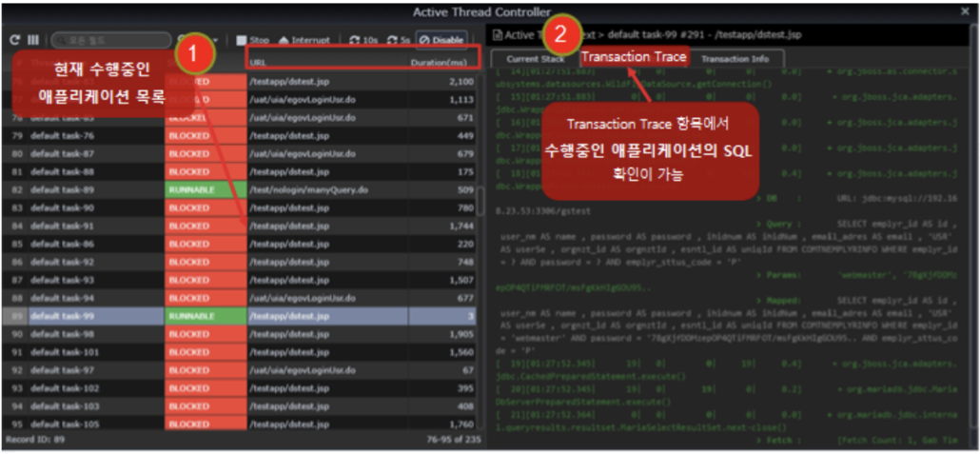Click duration value 1,744
Screen dimensions: 980x454
click(461, 226)
